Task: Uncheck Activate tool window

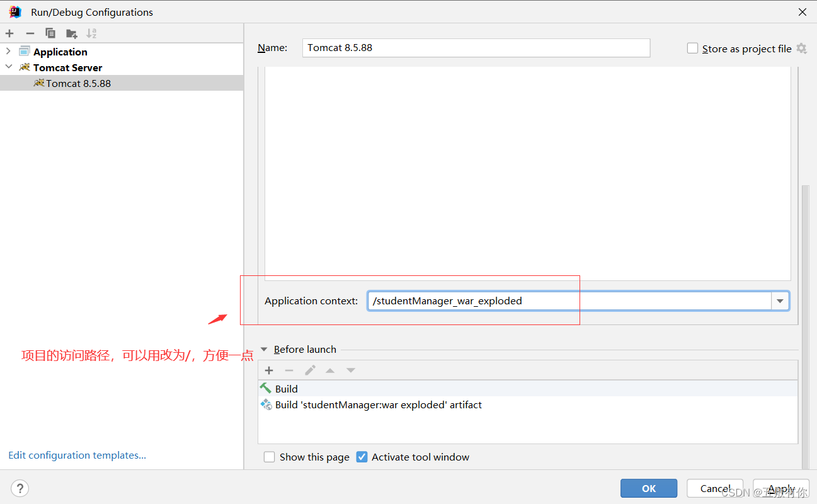Action: pos(362,457)
